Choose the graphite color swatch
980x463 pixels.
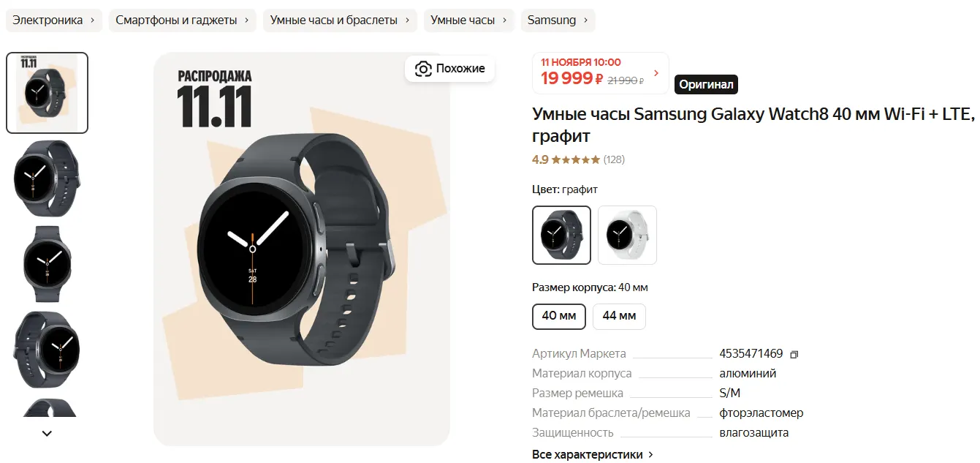click(562, 235)
